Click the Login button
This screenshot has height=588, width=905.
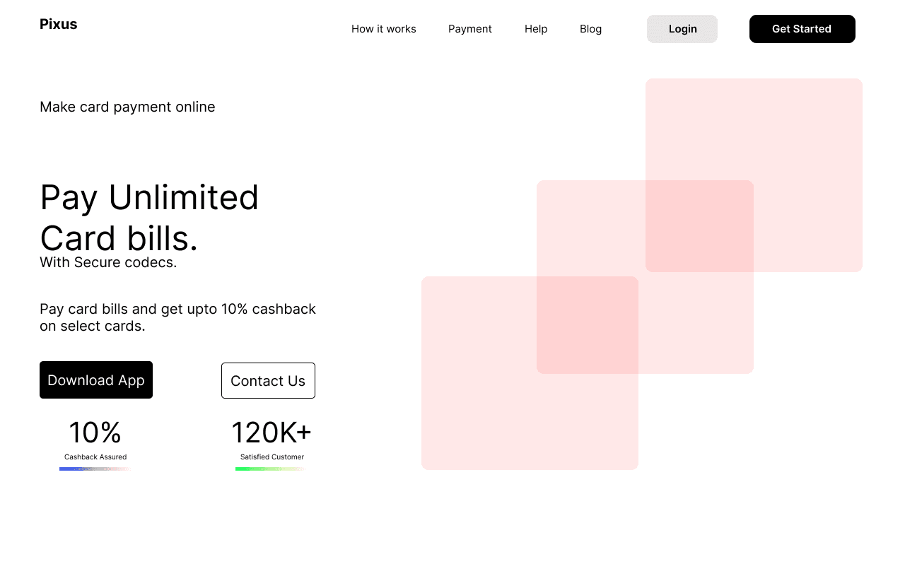(682, 29)
